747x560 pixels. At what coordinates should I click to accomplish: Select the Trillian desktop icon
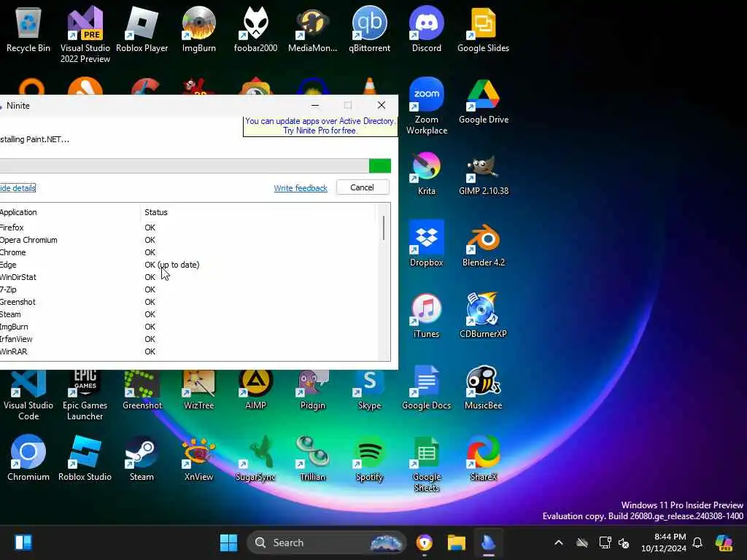coord(312,458)
